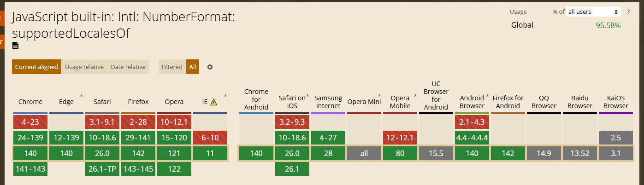Switch to Date relative view

[128, 67]
